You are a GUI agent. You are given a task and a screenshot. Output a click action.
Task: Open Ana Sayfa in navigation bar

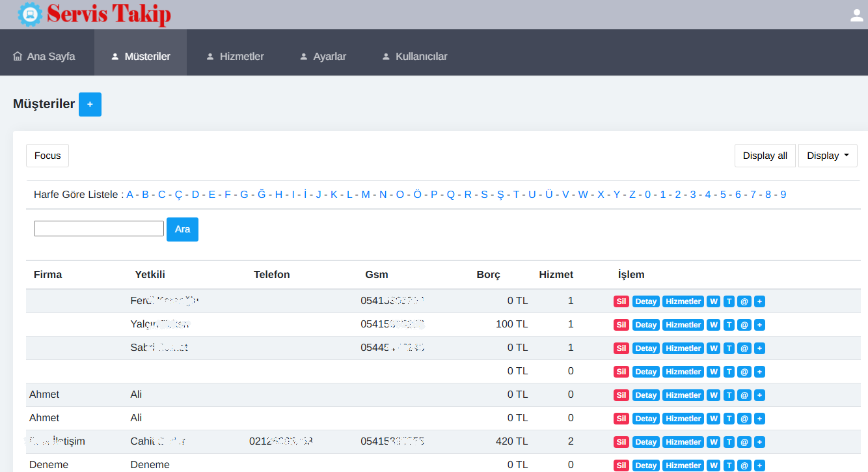coord(44,57)
